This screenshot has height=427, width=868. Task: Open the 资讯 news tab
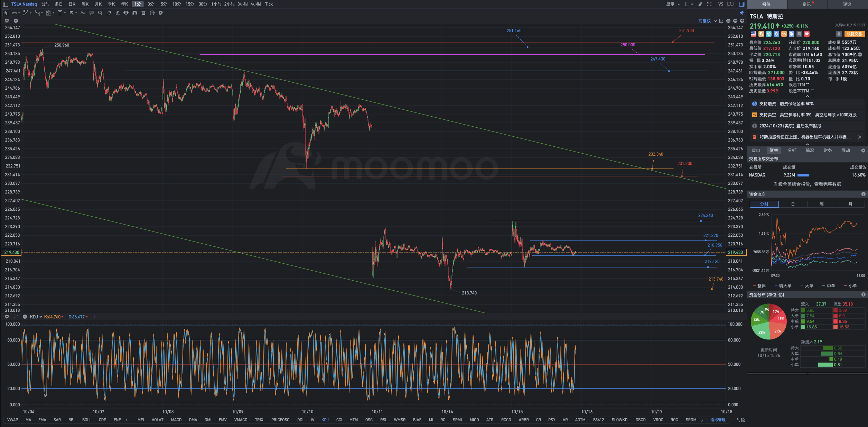point(807,4)
